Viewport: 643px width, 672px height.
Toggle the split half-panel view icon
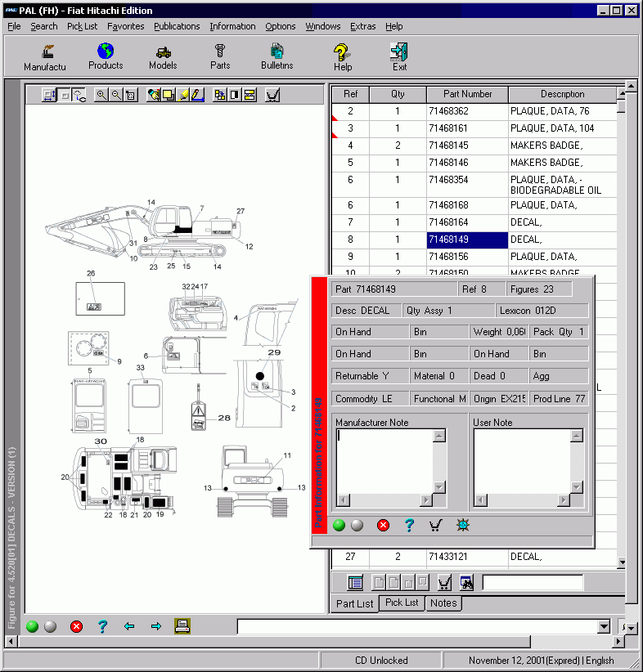pos(235,95)
